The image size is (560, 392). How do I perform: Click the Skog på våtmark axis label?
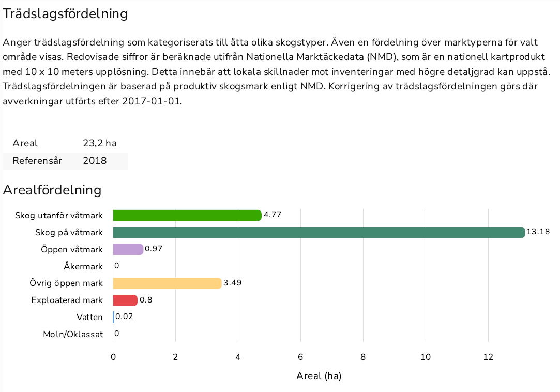pos(69,233)
